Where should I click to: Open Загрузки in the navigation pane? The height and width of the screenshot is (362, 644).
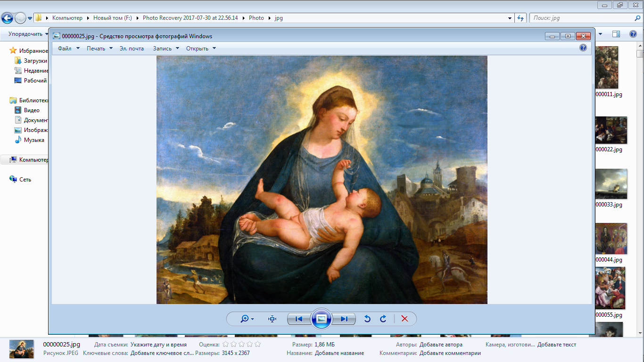point(31,61)
